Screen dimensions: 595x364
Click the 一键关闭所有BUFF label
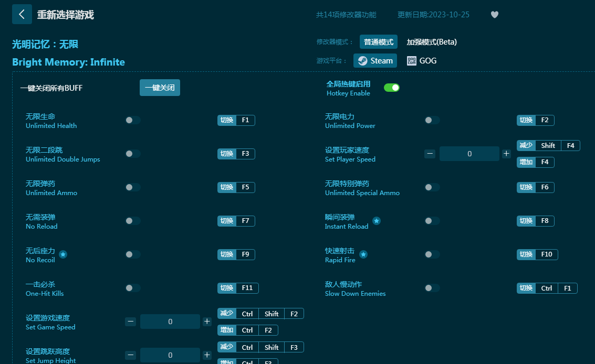tap(51, 88)
